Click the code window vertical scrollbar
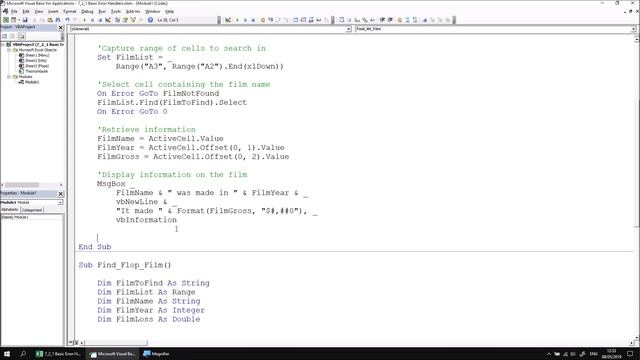This screenshot has height=360, width=640. point(636,189)
